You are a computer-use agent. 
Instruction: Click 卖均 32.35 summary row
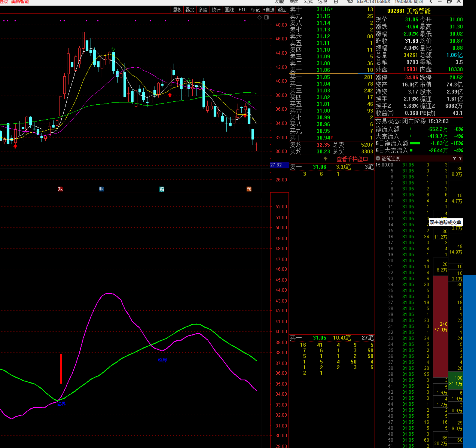click(x=332, y=145)
